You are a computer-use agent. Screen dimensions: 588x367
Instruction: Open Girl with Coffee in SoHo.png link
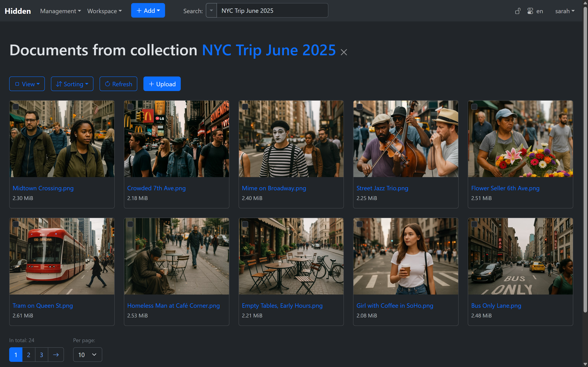tap(395, 306)
